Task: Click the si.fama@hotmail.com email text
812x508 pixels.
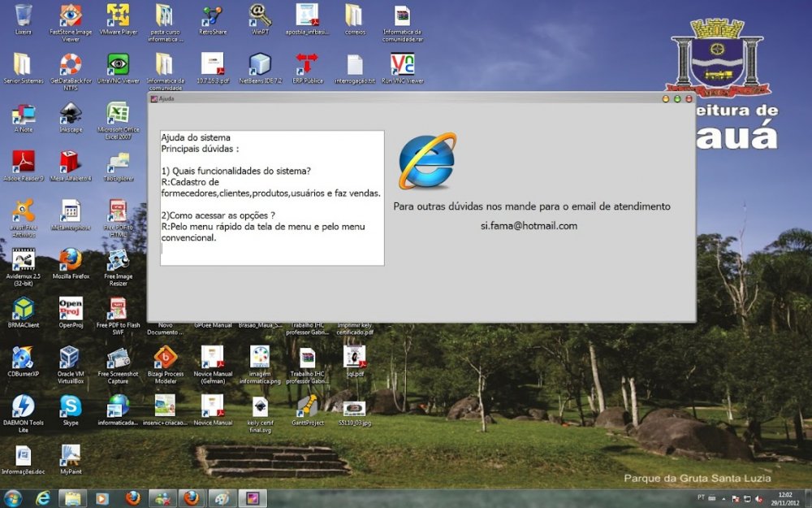Action: (x=529, y=226)
